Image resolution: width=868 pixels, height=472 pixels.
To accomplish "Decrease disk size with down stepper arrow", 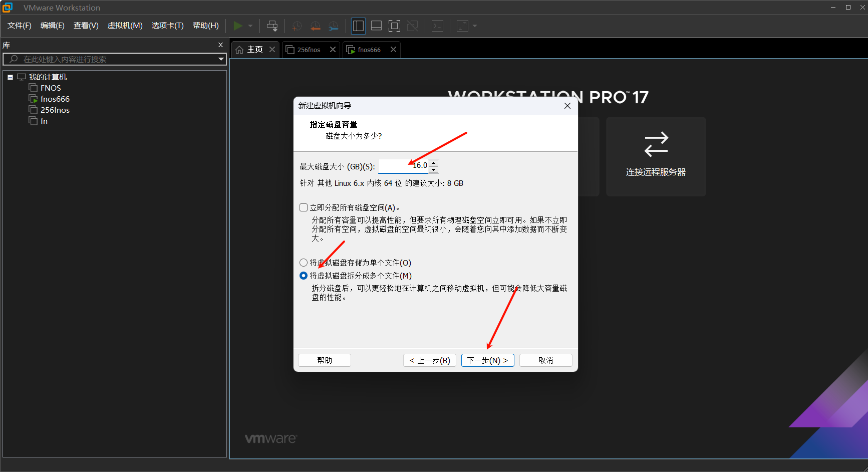I will coord(434,170).
